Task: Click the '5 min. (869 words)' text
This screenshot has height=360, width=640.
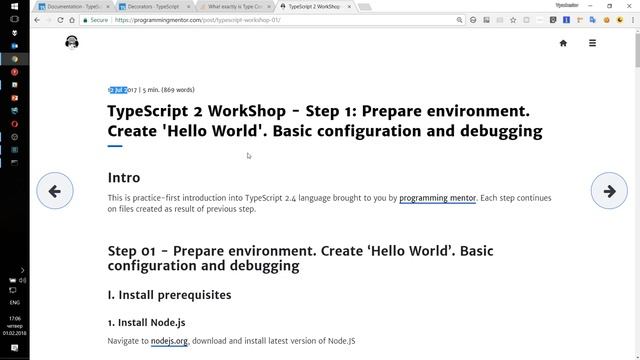Action: click(x=169, y=90)
